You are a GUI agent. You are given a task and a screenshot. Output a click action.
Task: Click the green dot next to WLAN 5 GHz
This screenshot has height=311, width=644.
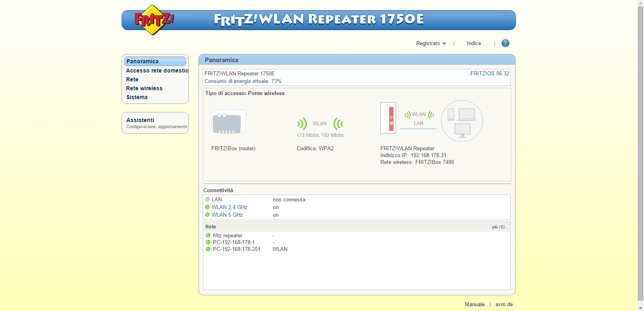(207, 215)
